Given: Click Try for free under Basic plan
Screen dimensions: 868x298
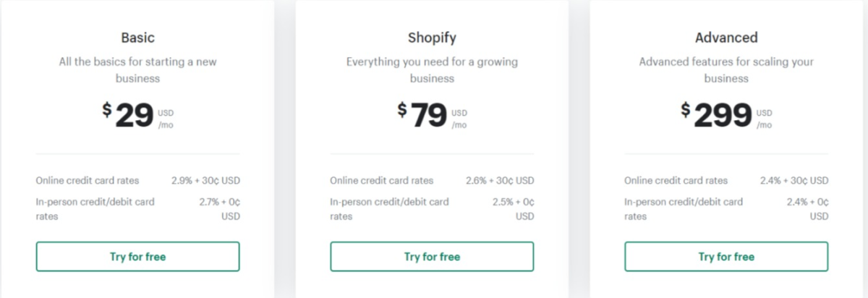Looking at the screenshot, I should [137, 257].
